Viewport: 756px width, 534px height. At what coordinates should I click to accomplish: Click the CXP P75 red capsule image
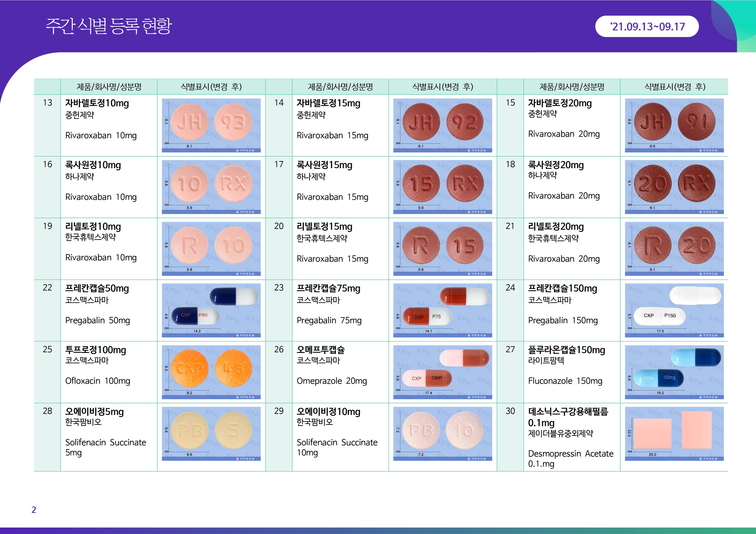pyautogui.click(x=442, y=310)
